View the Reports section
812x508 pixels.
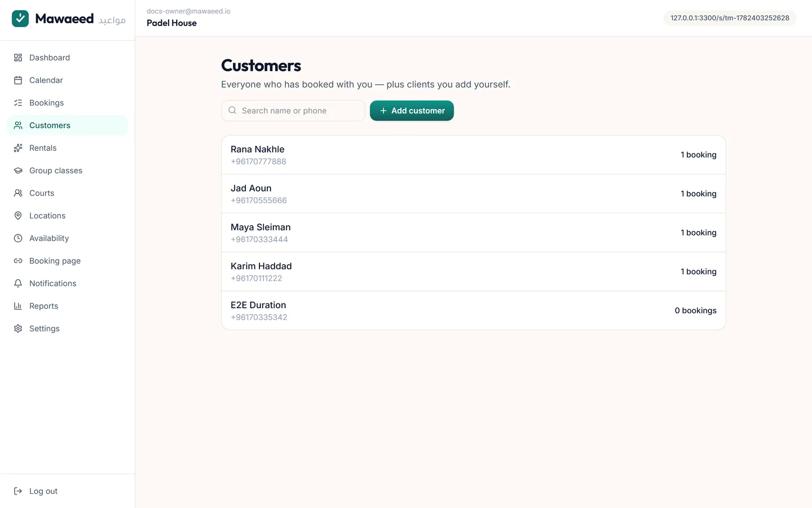(68, 306)
